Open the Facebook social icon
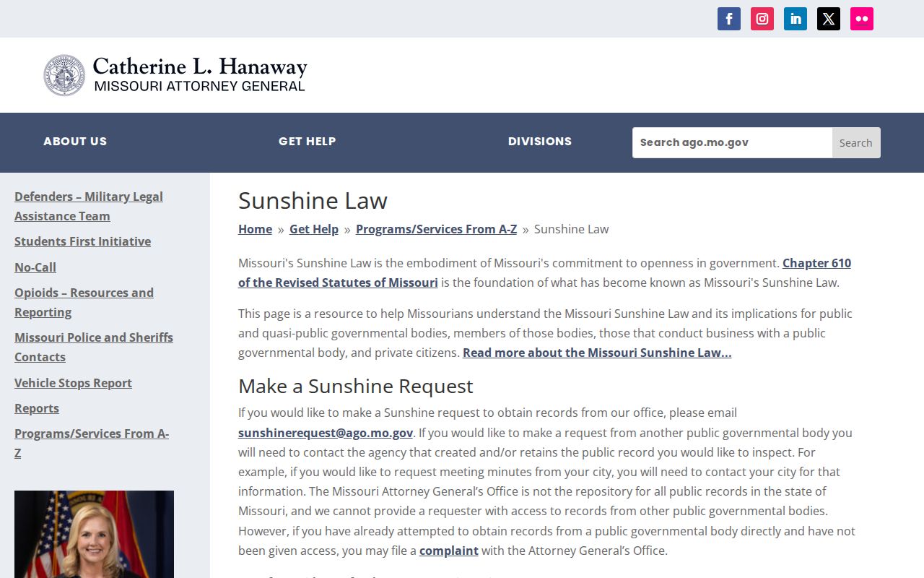Viewport: 924px width, 578px height. (729, 19)
